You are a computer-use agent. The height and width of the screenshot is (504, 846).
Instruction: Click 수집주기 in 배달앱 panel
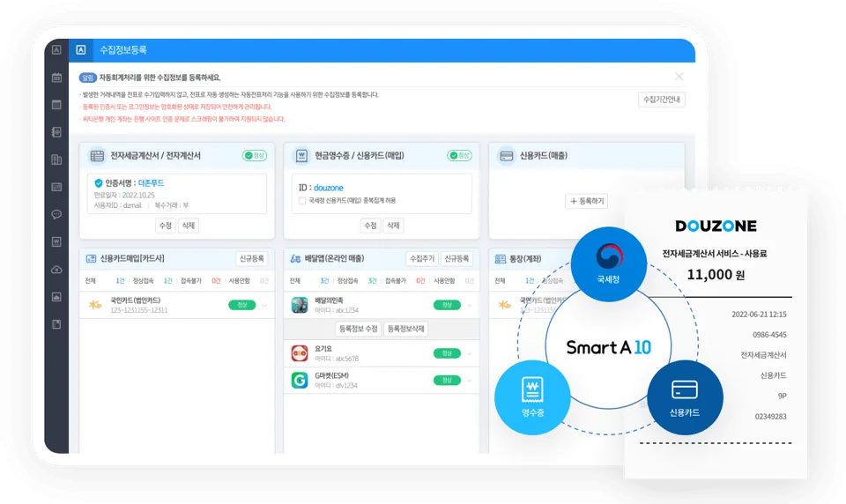(422, 259)
